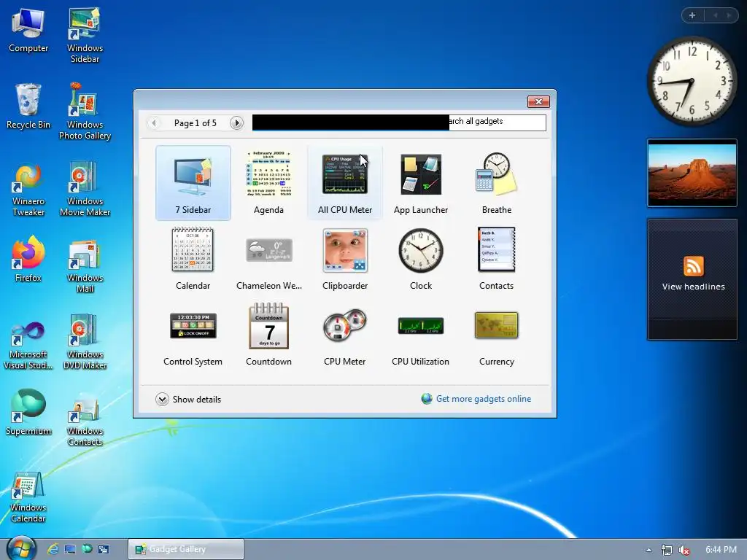Click the slideshow desert picture gadget
The image size is (747, 560).
pyautogui.click(x=692, y=173)
